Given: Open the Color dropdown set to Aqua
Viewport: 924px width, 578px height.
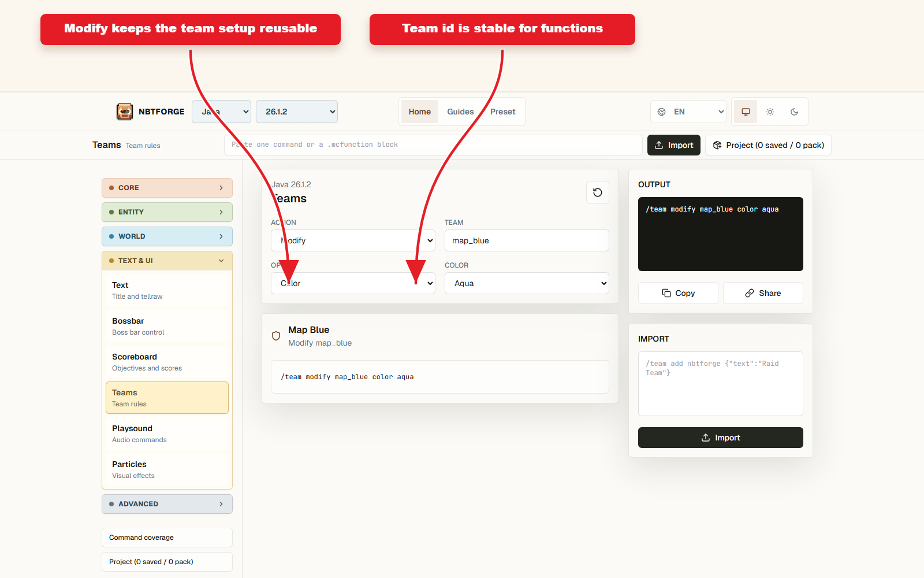Looking at the screenshot, I should point(527,283).
